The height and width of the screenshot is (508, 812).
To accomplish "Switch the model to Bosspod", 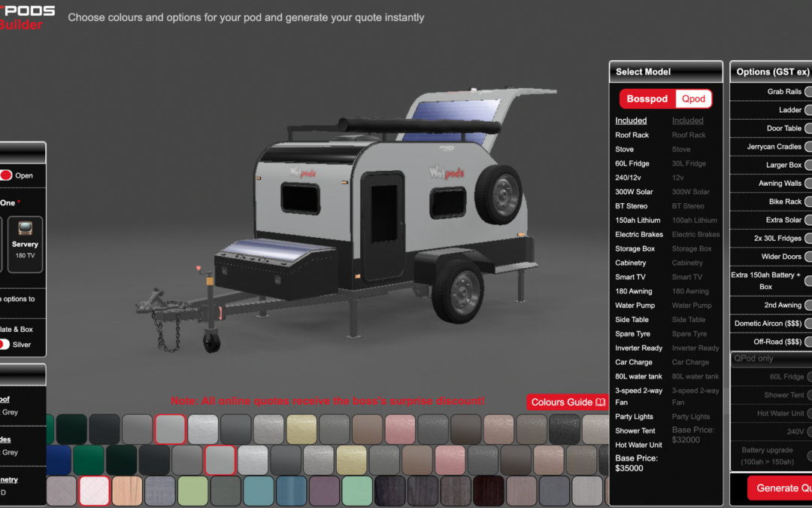I will [647, 99].
